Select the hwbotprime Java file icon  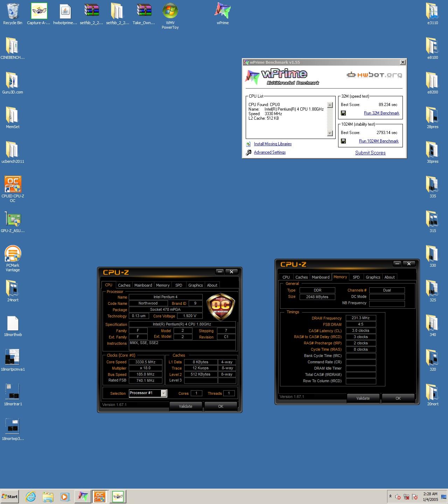click(65, 14)
